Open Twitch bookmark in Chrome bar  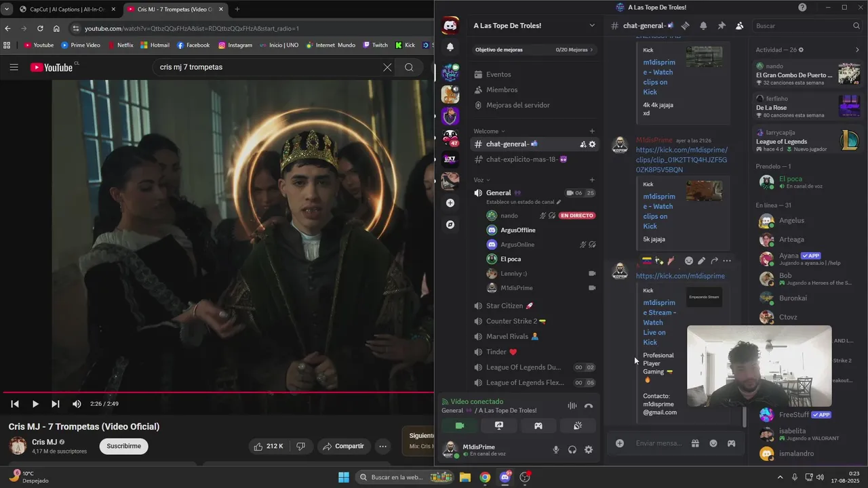376,45
